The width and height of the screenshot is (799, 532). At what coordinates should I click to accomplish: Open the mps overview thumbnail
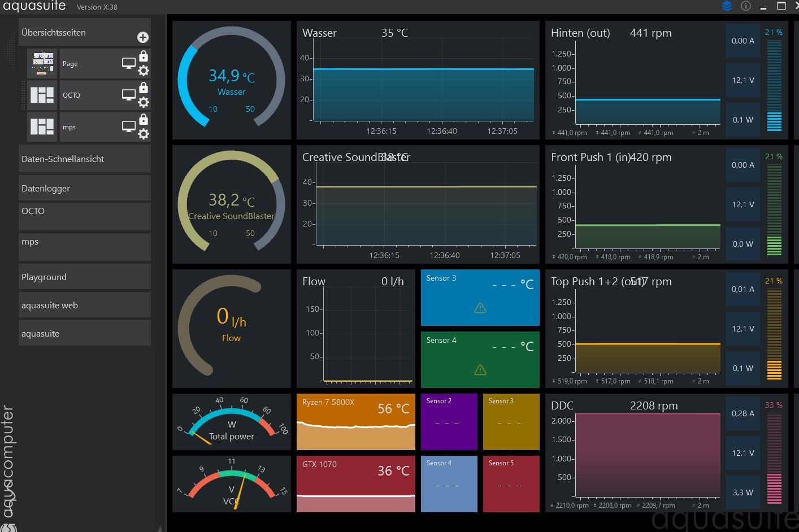[x=42, y=127]
